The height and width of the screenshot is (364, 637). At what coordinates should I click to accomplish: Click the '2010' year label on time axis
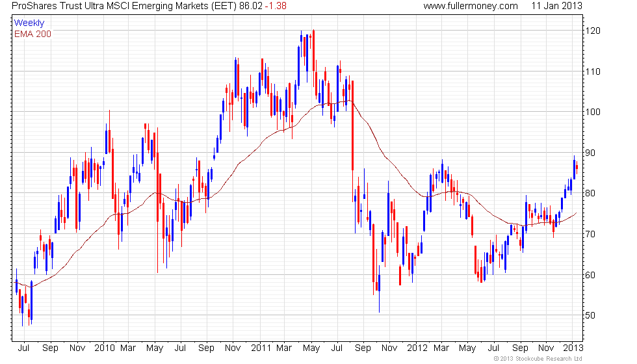click(x=105, y=348)
